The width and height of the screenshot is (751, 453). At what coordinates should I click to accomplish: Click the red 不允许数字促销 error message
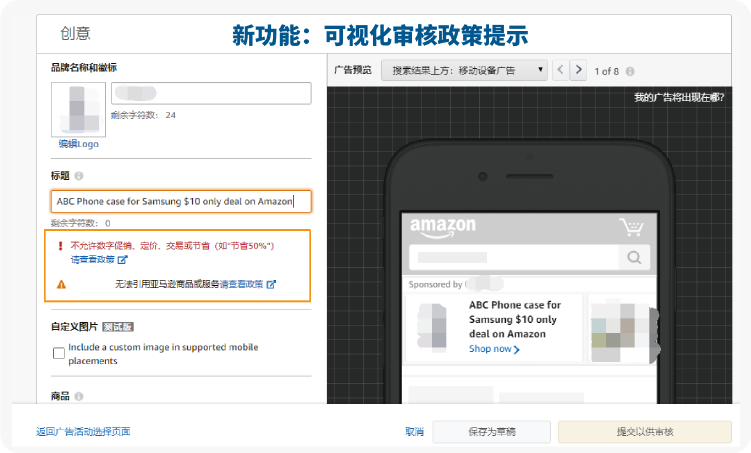pos(172,246)
